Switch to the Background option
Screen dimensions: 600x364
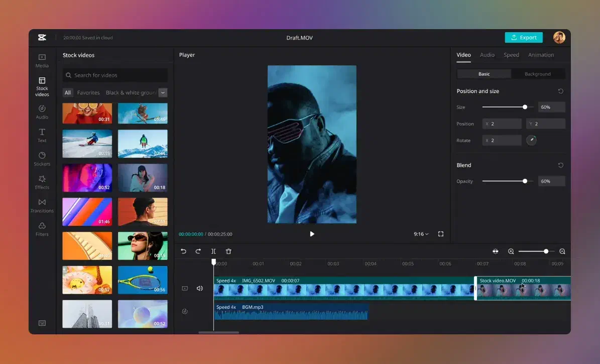(x=538, y=74)
